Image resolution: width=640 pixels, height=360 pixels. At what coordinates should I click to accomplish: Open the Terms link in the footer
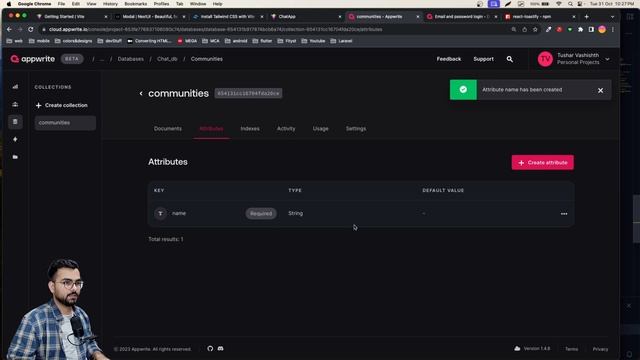pyautogui.click(x=571, y=349)
